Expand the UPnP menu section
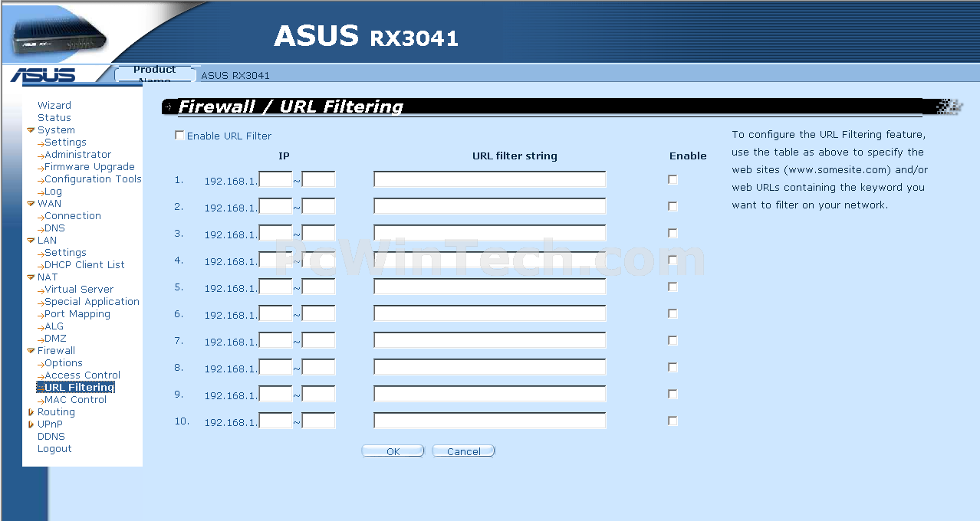The width and height of the screenshot is (980, 521). (31, 424)
